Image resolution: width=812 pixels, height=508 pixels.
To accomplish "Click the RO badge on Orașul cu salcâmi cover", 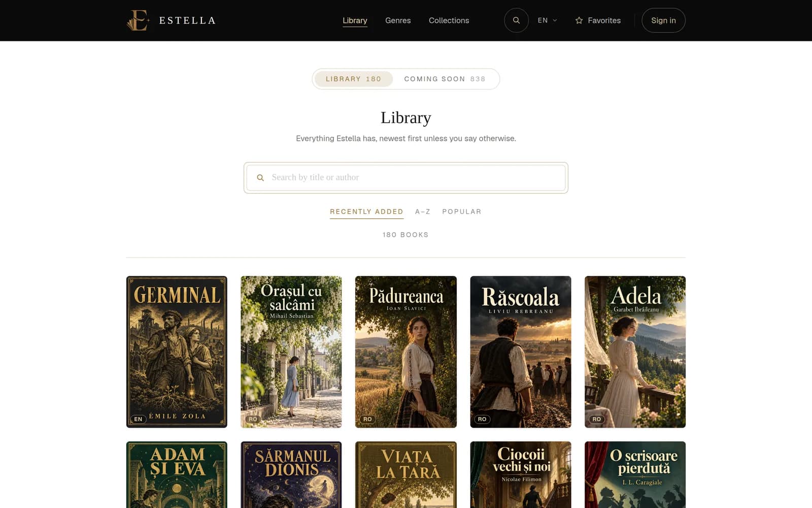I will [x=253, y=419].
